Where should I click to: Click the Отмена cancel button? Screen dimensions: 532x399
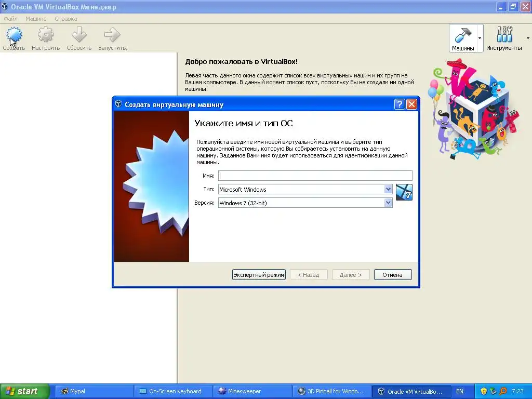[x=393, y=275]
